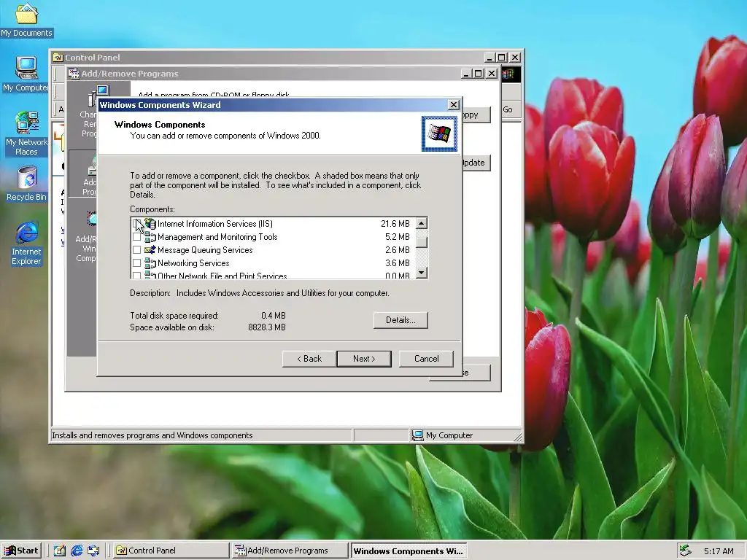Click the Show Desktop quick launch icon
Viewport: 747px width, 560px height.
59,551
